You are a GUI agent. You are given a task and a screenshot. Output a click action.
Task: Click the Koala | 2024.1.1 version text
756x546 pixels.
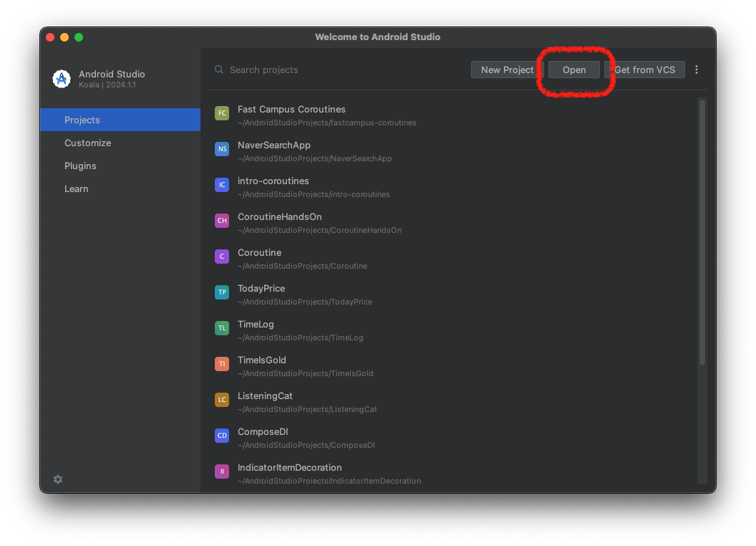[x=107, y=85]
